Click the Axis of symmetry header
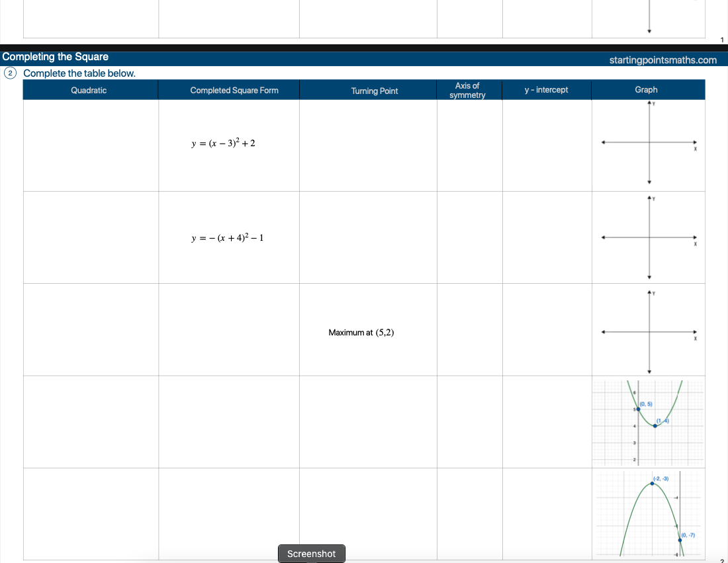The image size is (728, 563). (x=467, y=91)
